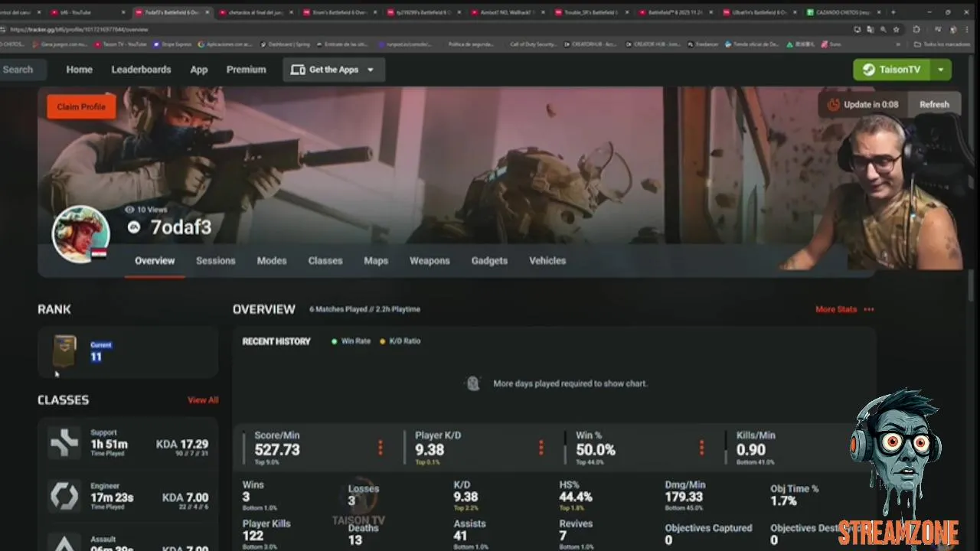Click App in the top navigation

(x=199, y=70)
